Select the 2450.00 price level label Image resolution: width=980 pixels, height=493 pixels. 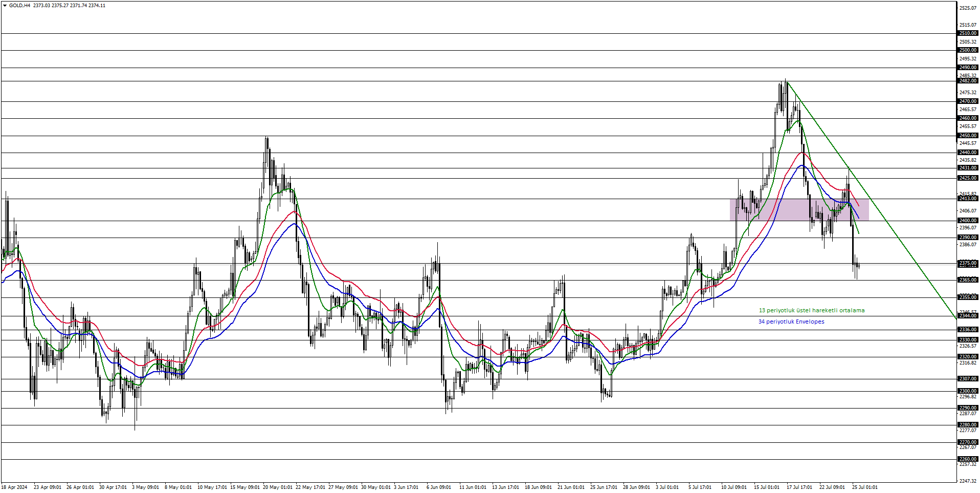point(968,136)
